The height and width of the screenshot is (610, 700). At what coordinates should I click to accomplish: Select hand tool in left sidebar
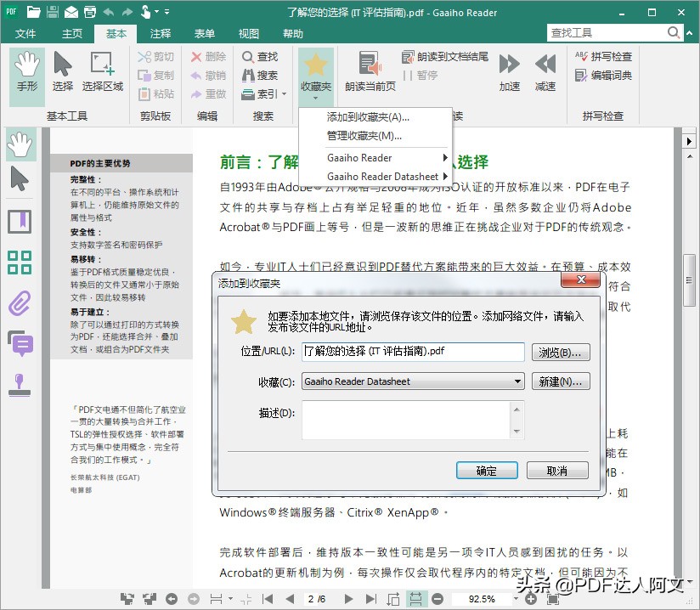pyautogui.click(x=20, y=144)
